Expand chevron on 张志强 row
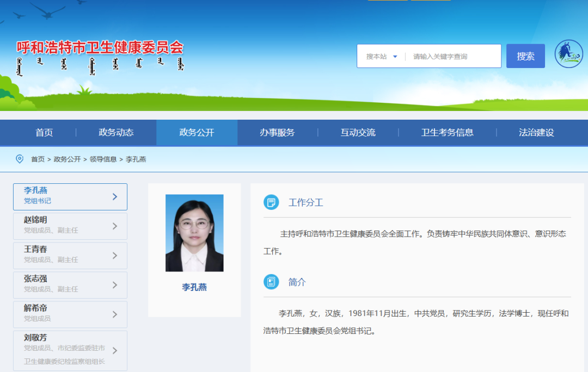The height and width of the screenshot is (372, 588). [x=115, y=285]
